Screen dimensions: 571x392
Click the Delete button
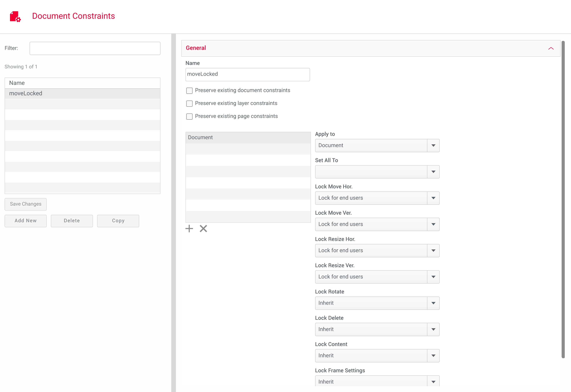[72, 221]
